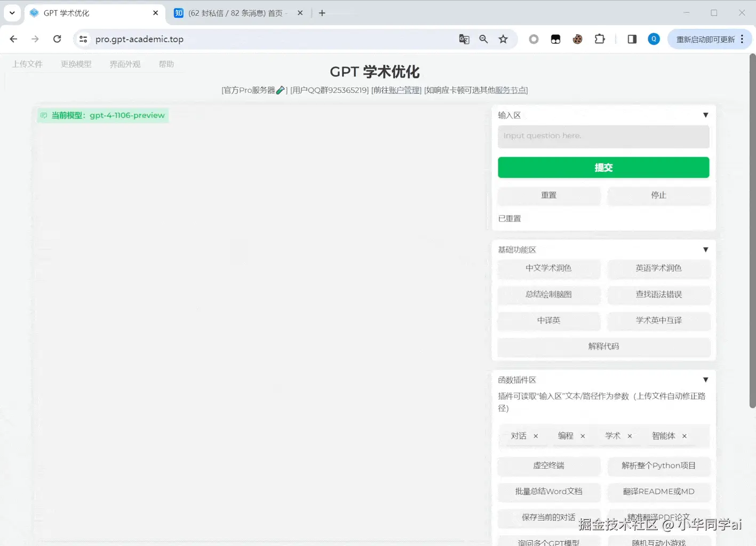Click the 解释代码 button
The image size is (756, 546).
point(603,346)
